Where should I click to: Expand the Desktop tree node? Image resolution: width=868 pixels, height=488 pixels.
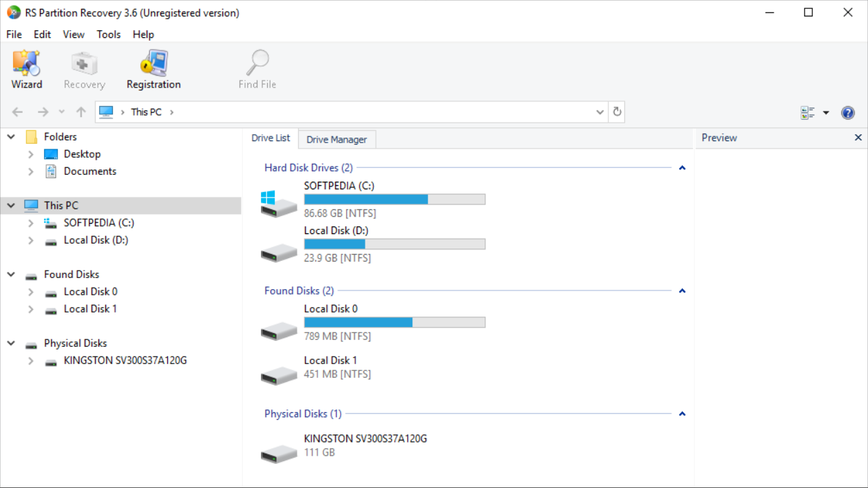[x=31, y=154]
